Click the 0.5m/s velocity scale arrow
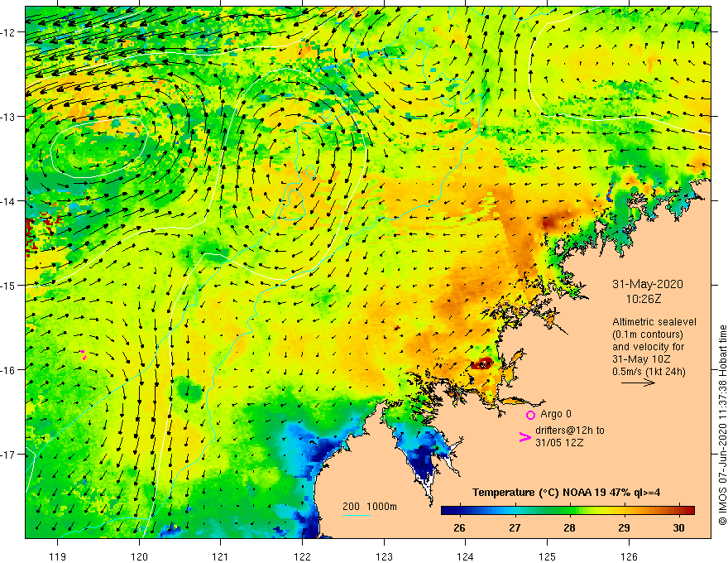The height and width of the screenshot is (563, 728). (638, 383)
